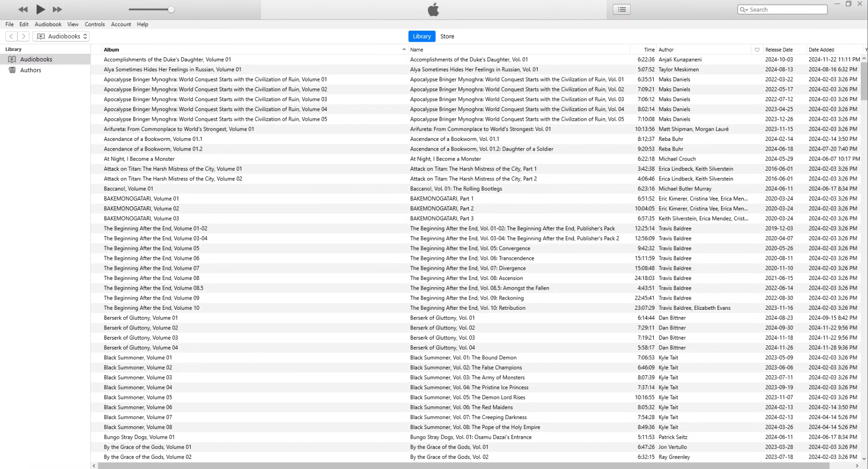
Task: Sort by the Release Date column
Action: pyautogui.click(x=778, y=50)
